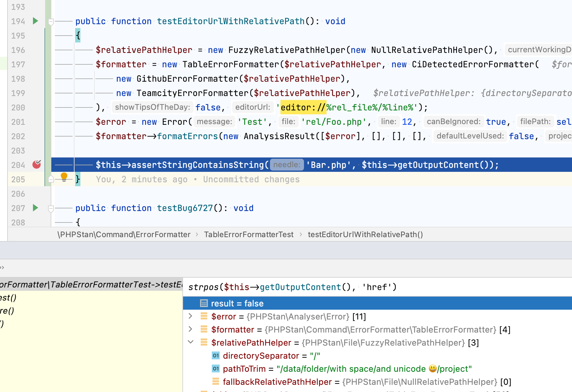Screen dimensions: 572x392
Task: Click GithubErrorFormatter class on line 198
Action: (x=187, y=79)
